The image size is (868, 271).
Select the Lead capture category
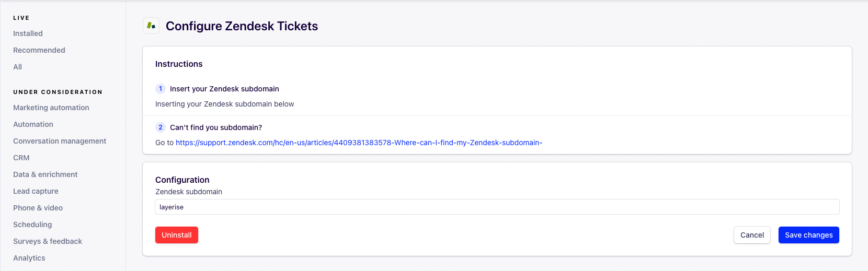click(x=36, y=191)
